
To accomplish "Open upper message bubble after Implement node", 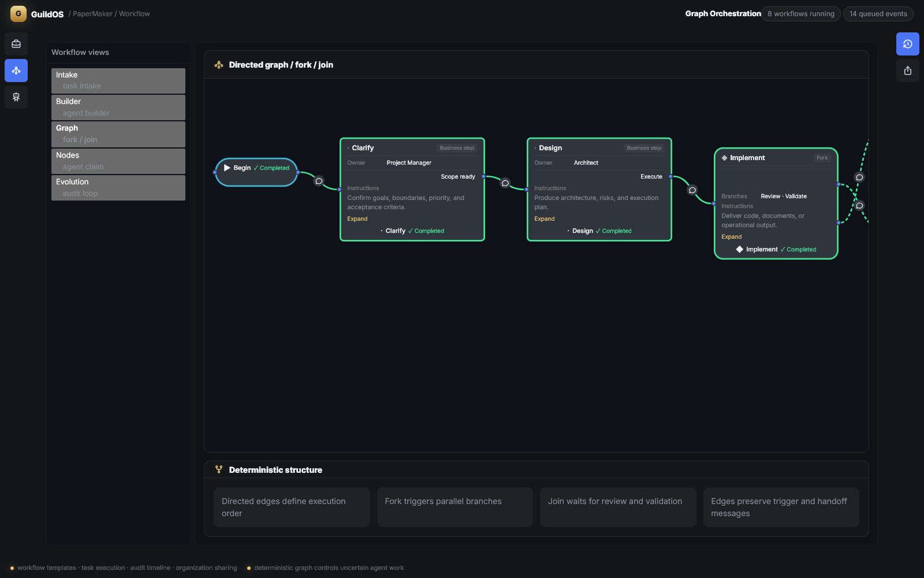I will pos(859,177).
